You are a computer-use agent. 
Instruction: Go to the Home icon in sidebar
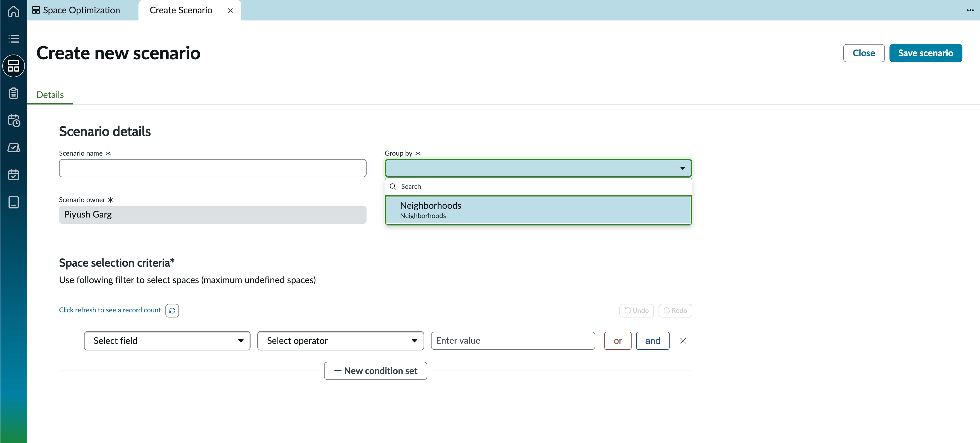[x=14, y=11]
